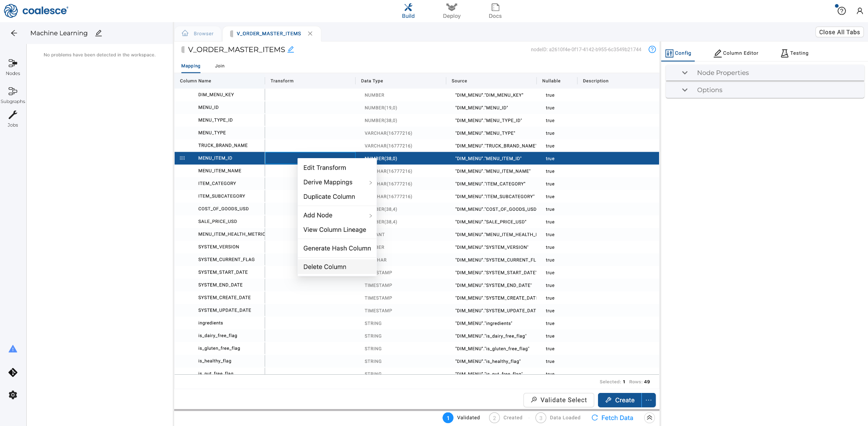The width and height of the screenshot is (868, 426).
Task: Expand Node Properties section
Action: click(x=765, y=73)
